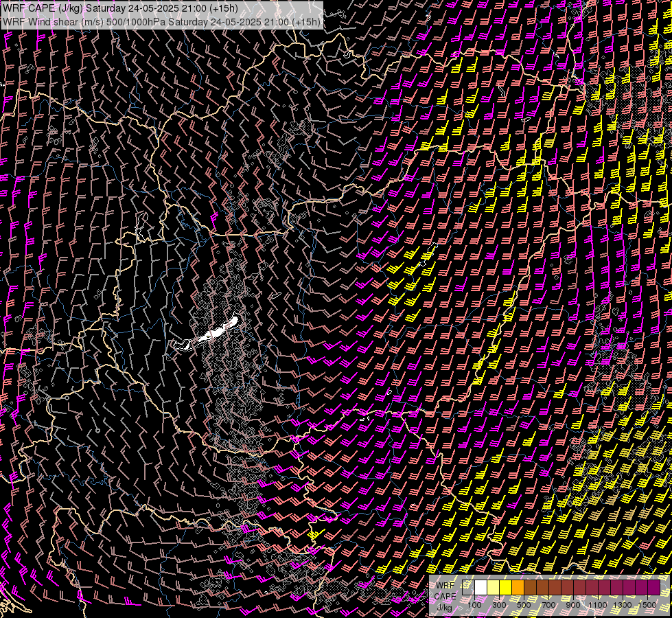
Task: Click the WRF CAPE title line
Action: (x=120, y=8)
